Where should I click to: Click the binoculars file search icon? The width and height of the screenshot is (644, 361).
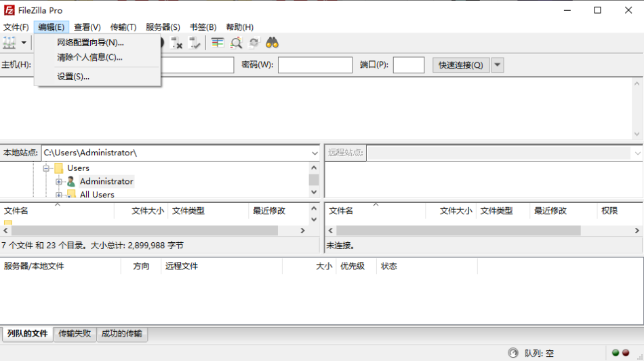pos(272,43)
